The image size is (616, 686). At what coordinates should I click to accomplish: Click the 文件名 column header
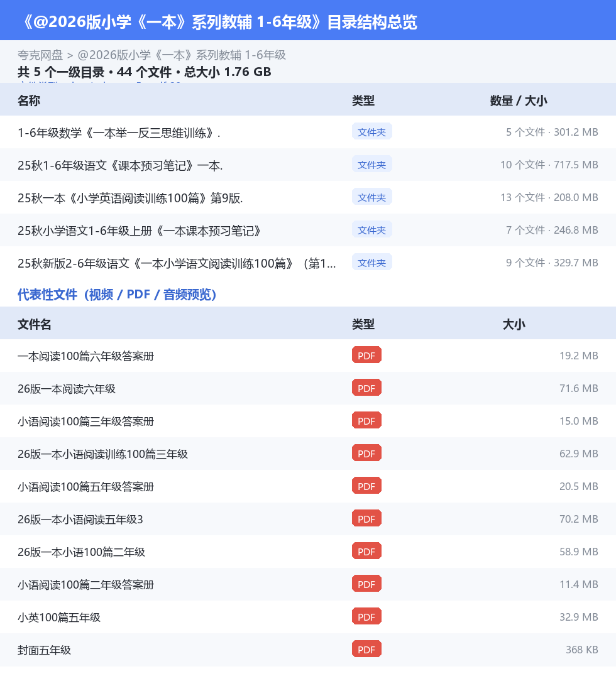point(35,324)
